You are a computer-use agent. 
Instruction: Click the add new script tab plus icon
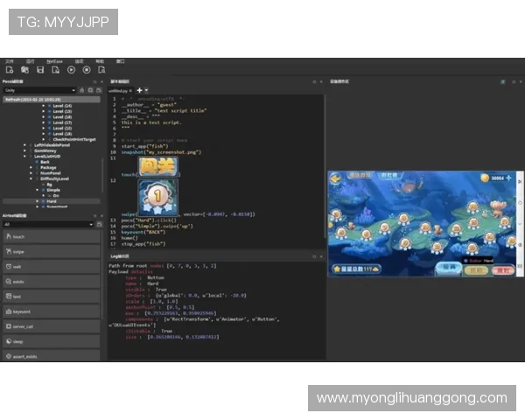(139, 90)
